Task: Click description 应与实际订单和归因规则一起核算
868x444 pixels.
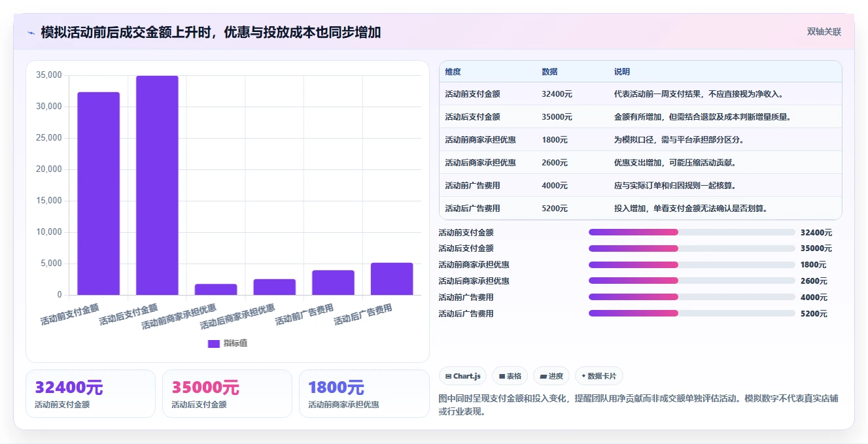Action: [675, 186]
